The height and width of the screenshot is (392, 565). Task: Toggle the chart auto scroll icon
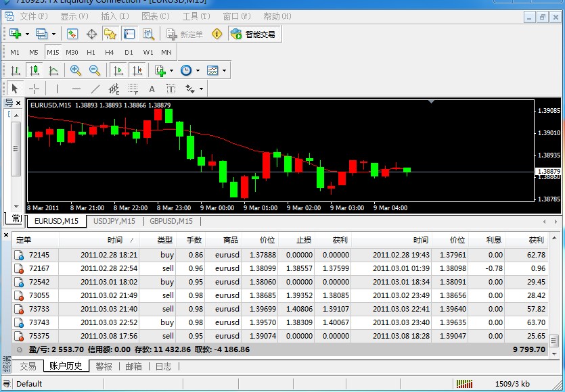pos(118,70)
